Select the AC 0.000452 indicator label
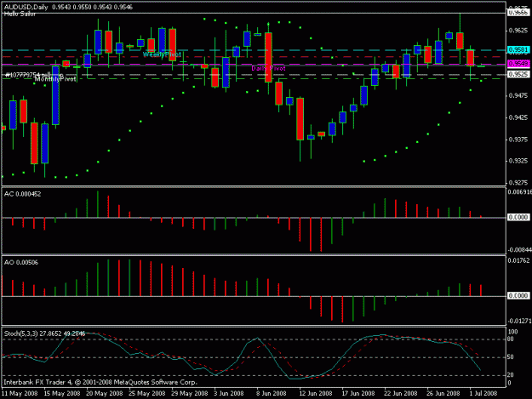Image resolution: width=532 pixels, height=399 pixels. coord(22,194)
